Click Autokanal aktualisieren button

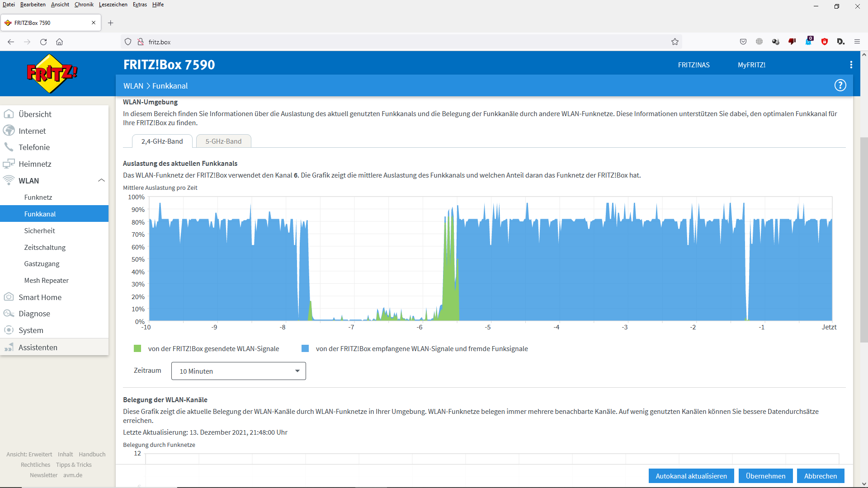tap(691, 476)
